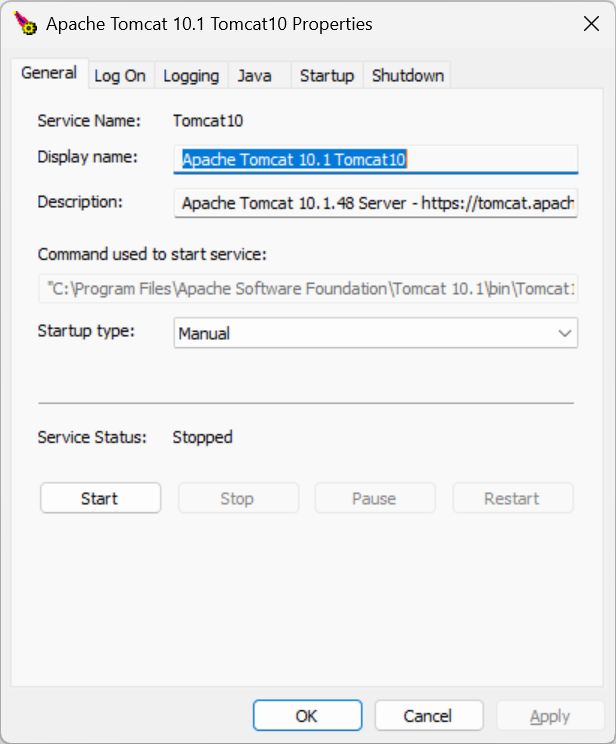The width and height of the screenshot is (616, 744).
Task: Click the Display name text field
Action: click(375, 159)
